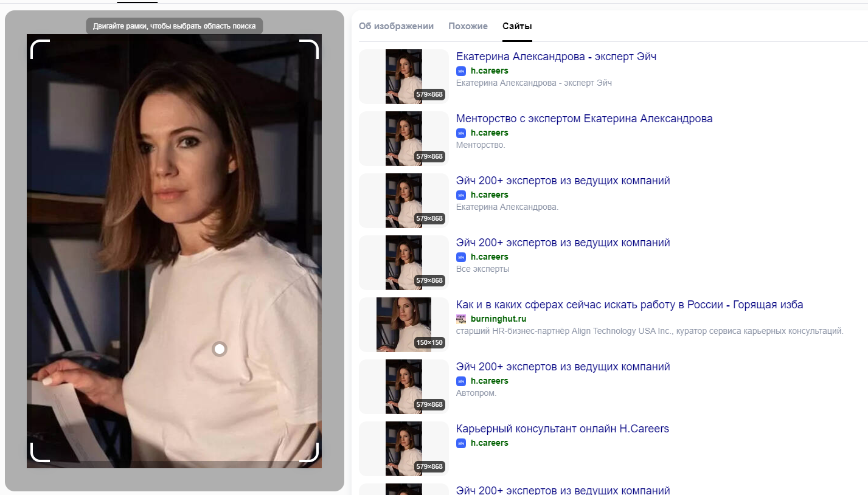Viewport: 868px width, 495px height.
Task: Click the top-right corner handle of crop frame
Action: [x=309, y=49]
